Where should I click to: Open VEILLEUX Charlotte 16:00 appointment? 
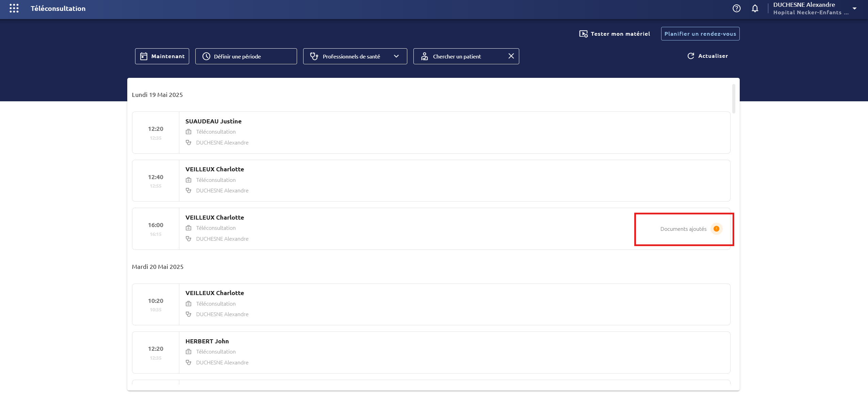[431, 229]
